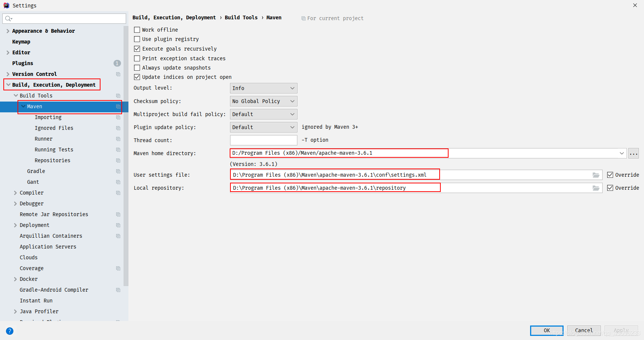
Task: Click the Plugins update count badge
Action: tap(117, 63)
